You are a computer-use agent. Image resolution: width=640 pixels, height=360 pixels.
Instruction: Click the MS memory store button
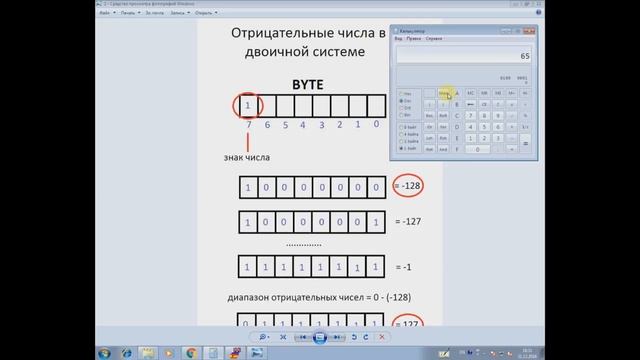(x=498, y=93)
